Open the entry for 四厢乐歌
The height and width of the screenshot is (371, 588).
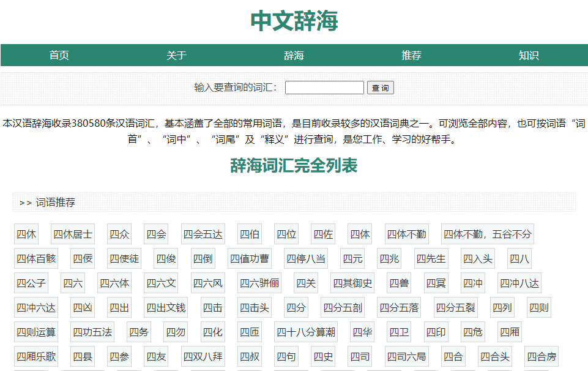point(35,356)
